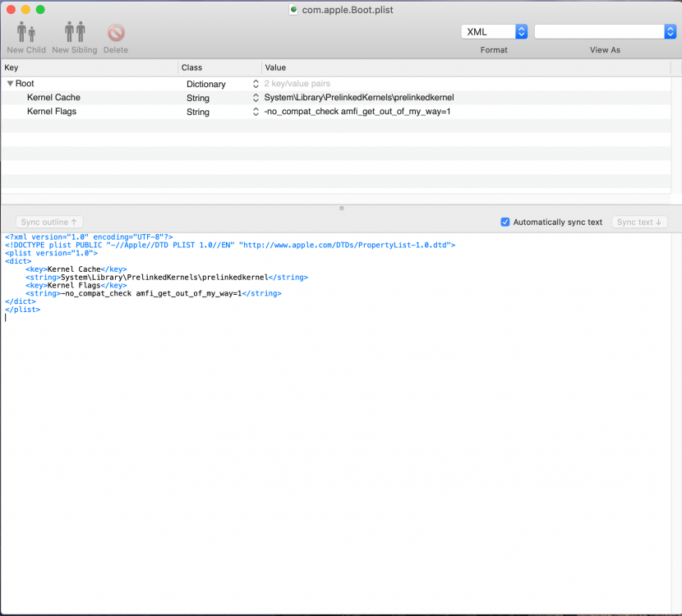
Task: Click the <key>Kernel Flags</key> XML line
Action: point(76,285)
